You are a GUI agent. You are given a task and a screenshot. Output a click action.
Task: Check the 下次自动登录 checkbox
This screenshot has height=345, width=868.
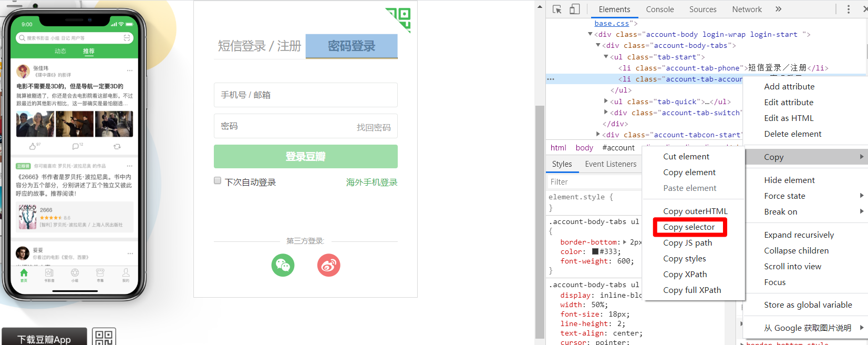pos(218,181)
